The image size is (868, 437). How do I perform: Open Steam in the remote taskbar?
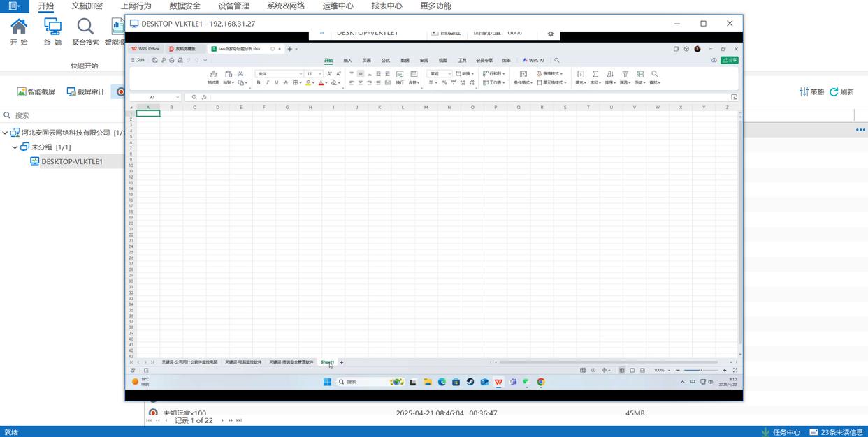pyautogui.click(x=470, y=382)
